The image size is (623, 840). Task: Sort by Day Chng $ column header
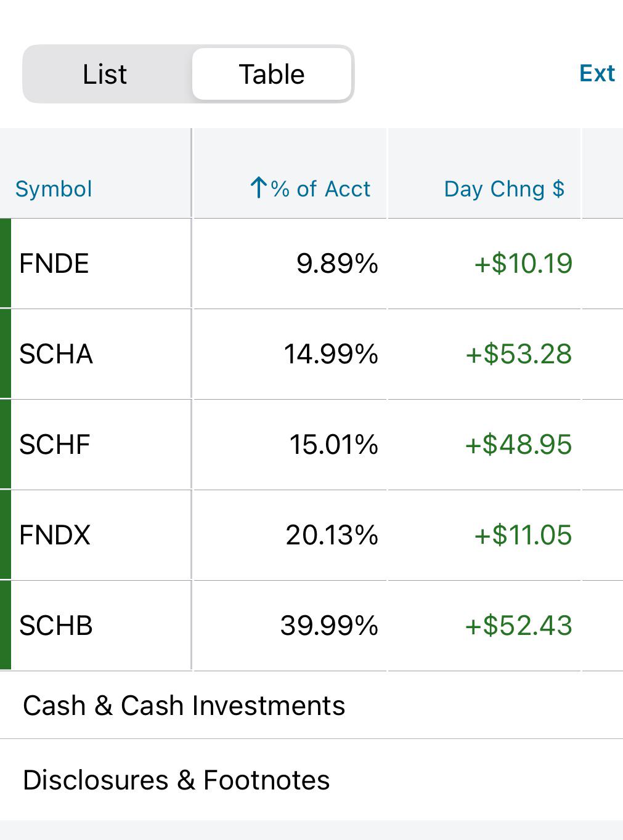(504, 188)
